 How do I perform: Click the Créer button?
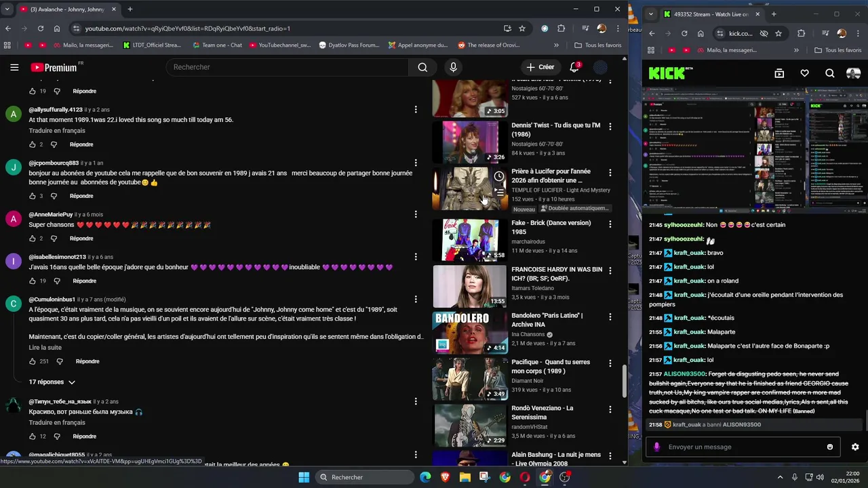540,67
